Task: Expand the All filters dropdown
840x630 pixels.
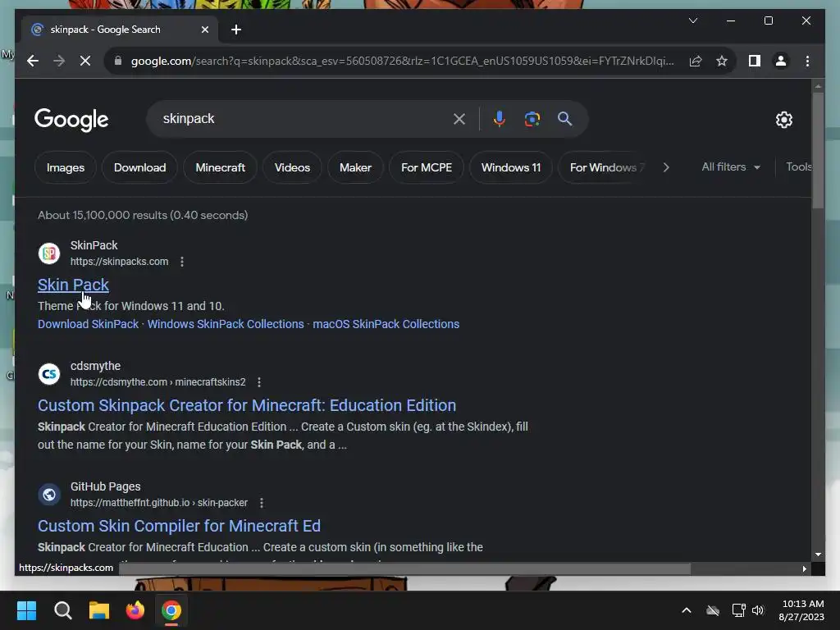Action: (731, 167)
